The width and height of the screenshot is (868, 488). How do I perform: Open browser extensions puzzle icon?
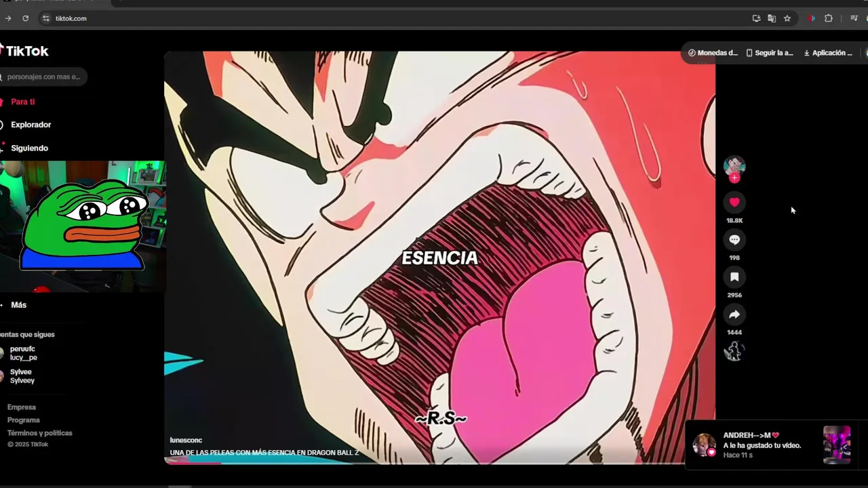829,18
